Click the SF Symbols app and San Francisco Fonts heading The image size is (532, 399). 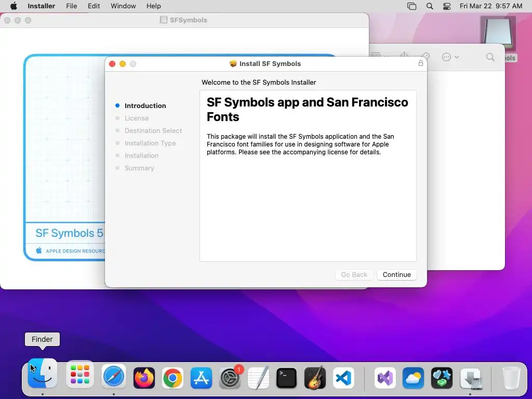tap(307, 109)
